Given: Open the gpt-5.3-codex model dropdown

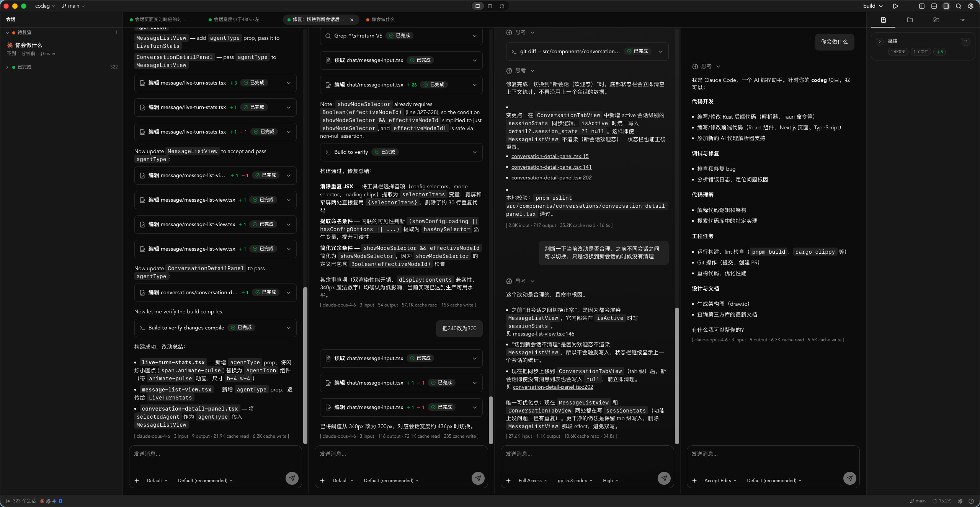Looking at the screenshot, I should click(575, 481).
